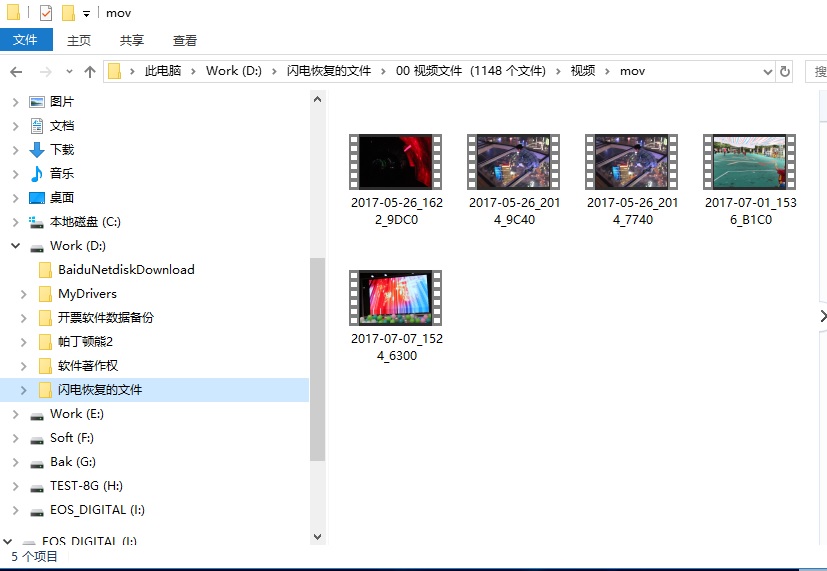The image size is (827, 571).
Task: Click the 视频 breadcrumb path segment
Action: pos(583,71)
